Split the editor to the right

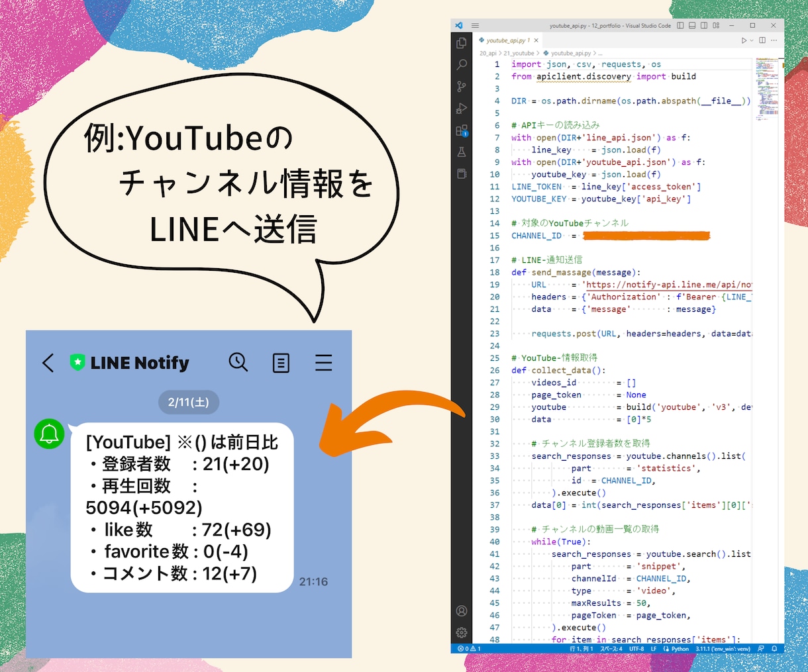(x=762, y=40)
